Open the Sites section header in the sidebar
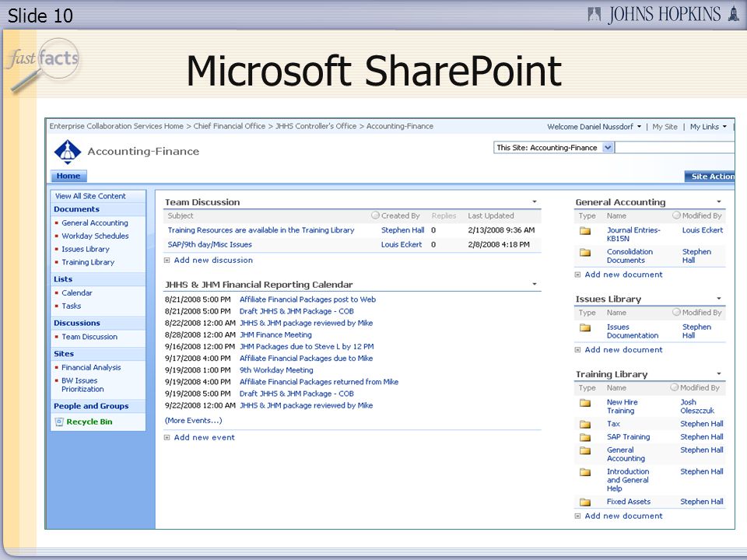 [x=64, y=354]
